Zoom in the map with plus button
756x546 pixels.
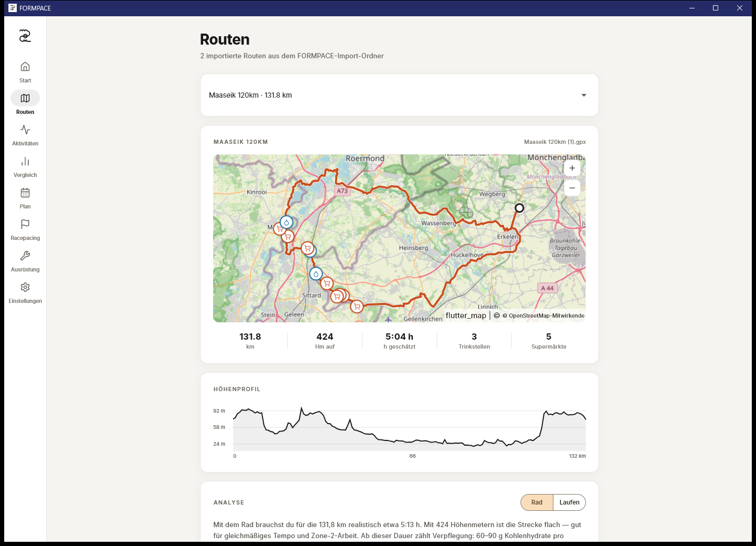point(572,168)
